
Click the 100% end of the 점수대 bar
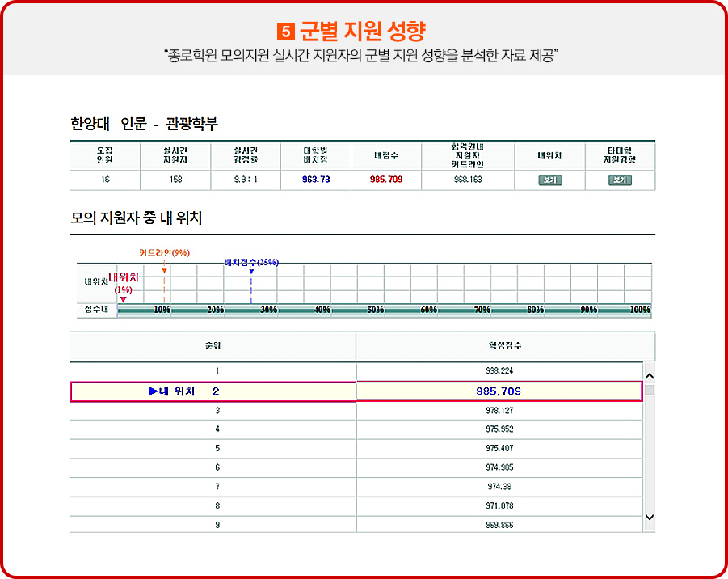tap(640, 310)
